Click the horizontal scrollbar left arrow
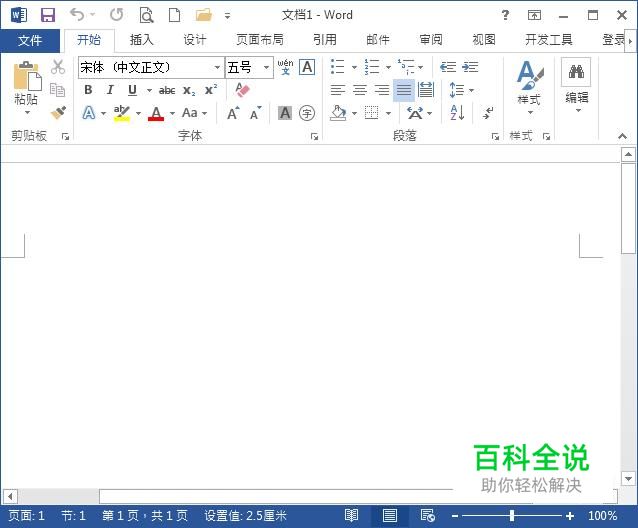This screenshot has height=528, width=638. (x=10, y=496)
